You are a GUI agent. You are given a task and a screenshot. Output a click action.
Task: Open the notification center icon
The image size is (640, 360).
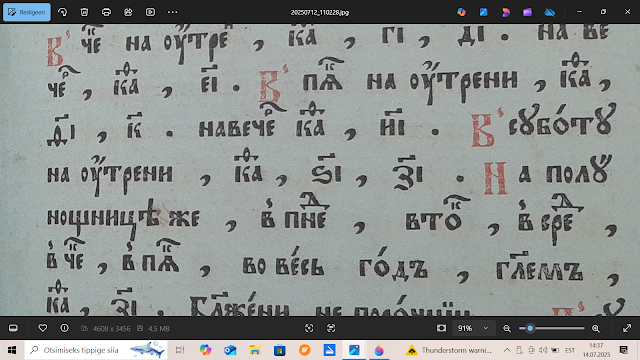click(x=624, y=350)
